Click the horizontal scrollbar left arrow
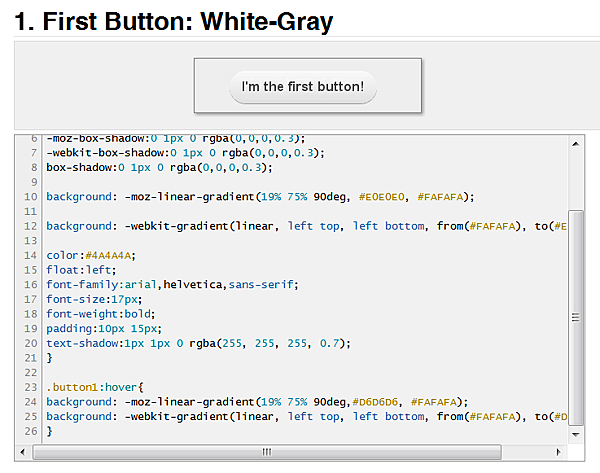Viewport: 600px width, 473px height. [23, 452]
